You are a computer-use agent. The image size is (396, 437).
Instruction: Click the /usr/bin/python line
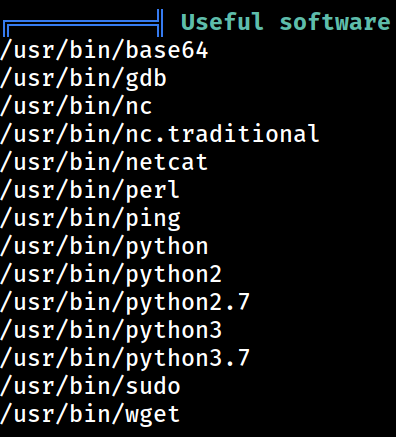(x=104, y=246)
